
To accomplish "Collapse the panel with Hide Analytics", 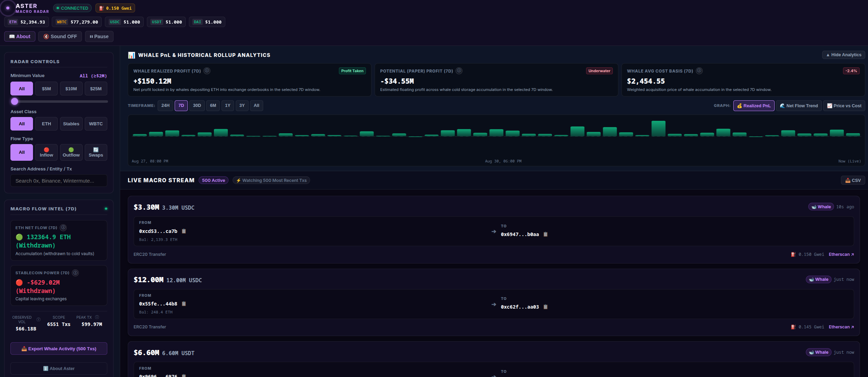I will coord(843,55).
